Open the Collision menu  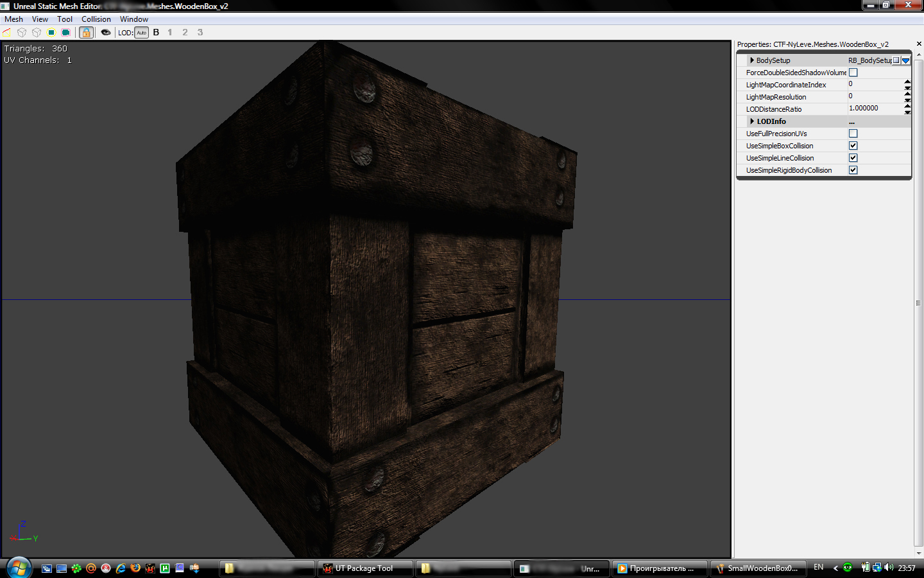pos(96,19)
